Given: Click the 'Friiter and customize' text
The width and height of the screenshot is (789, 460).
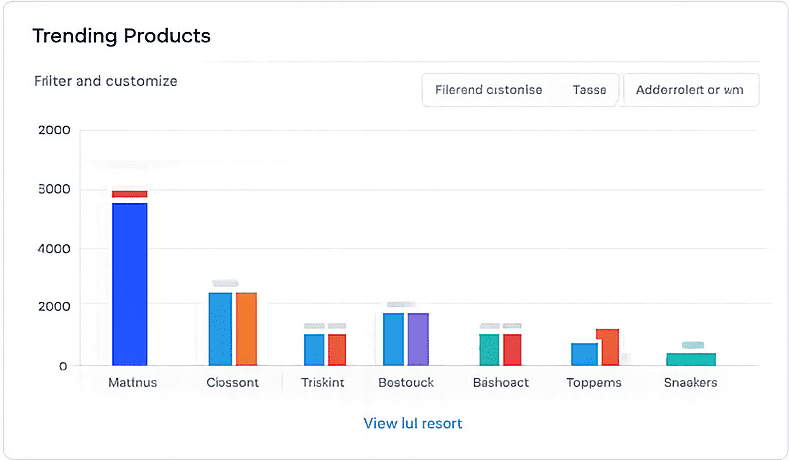Looking at the screenshot, I should (x=106, y=81).
